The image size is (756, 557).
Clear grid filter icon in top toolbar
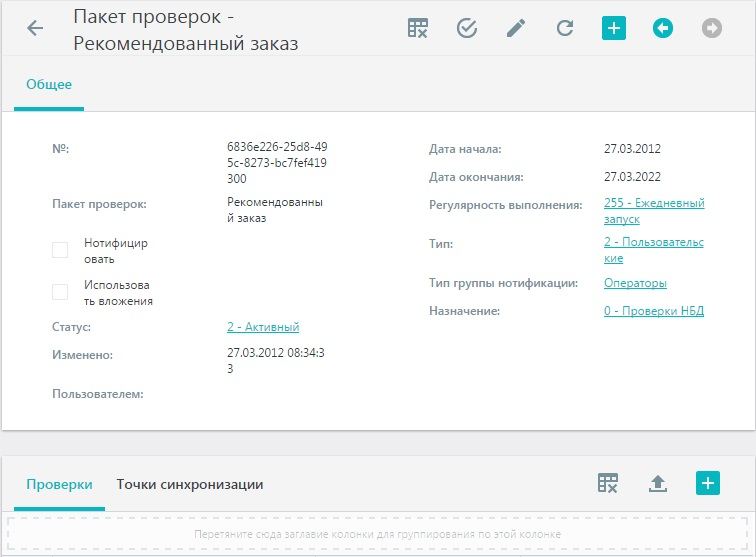click(418, 28)
